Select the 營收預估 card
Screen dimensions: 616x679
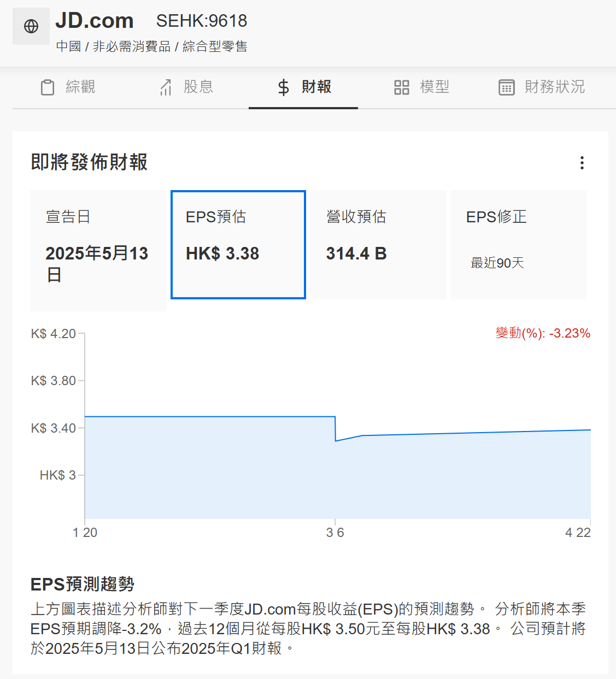(378, 245)
